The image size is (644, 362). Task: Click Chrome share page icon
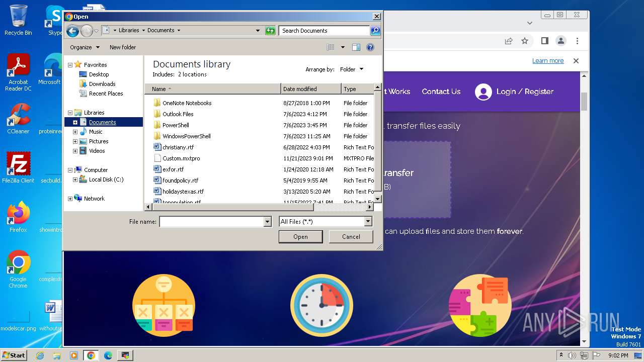pyautogui.click(x=509, y=41)
